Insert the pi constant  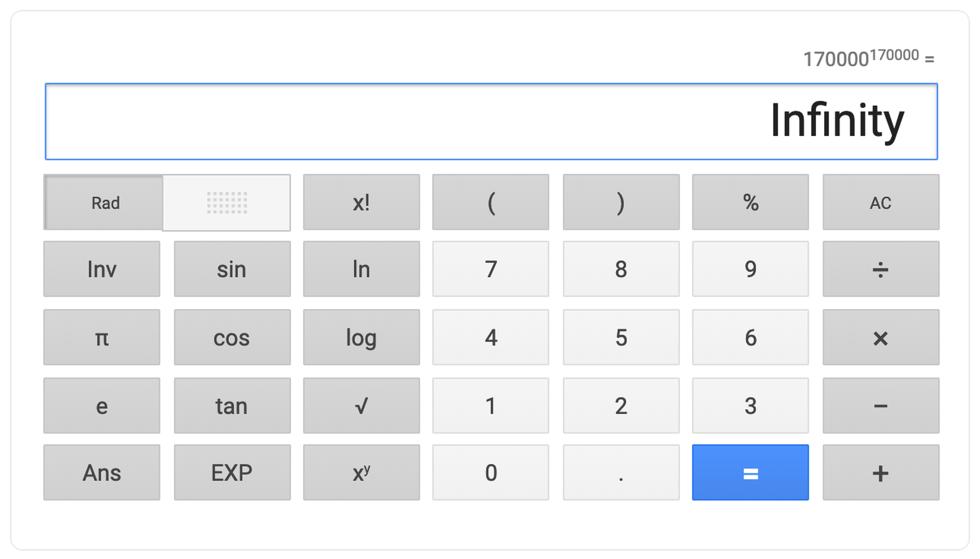(102, 338)
